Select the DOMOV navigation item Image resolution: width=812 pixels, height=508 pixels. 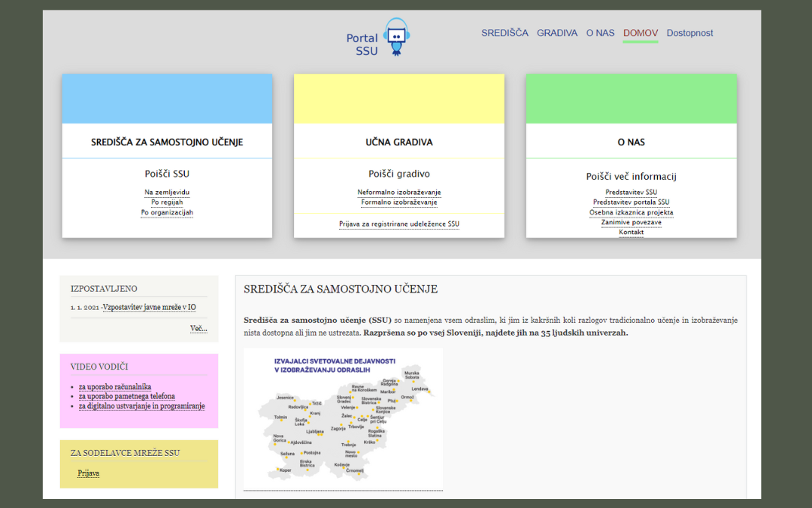point(640,33)
